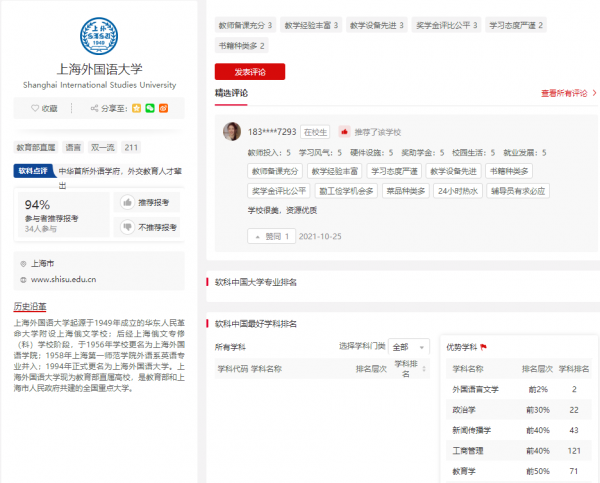This screenshot has width=600, height=483.
Task: Click the 在校生 badge on the review
Action: point(315,132)
